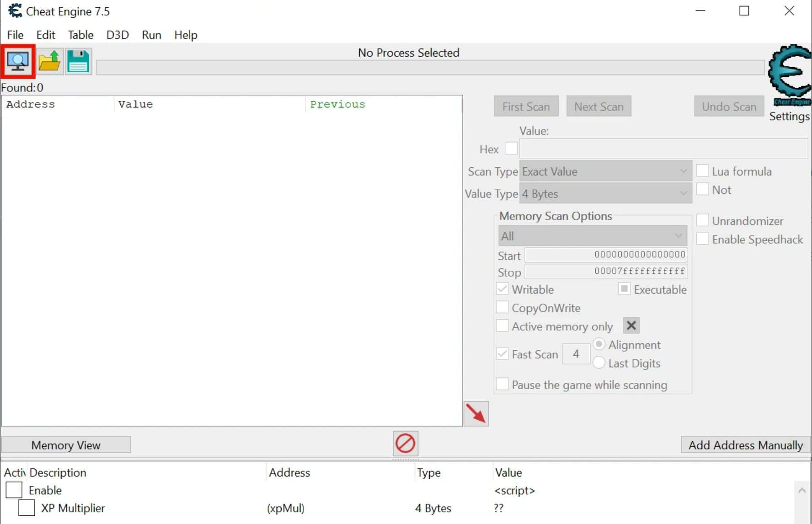Image resolution: width=812 pixels, height=524 pixels.
Task: Click the (xpMul) address cell
Action: (286, 508)
